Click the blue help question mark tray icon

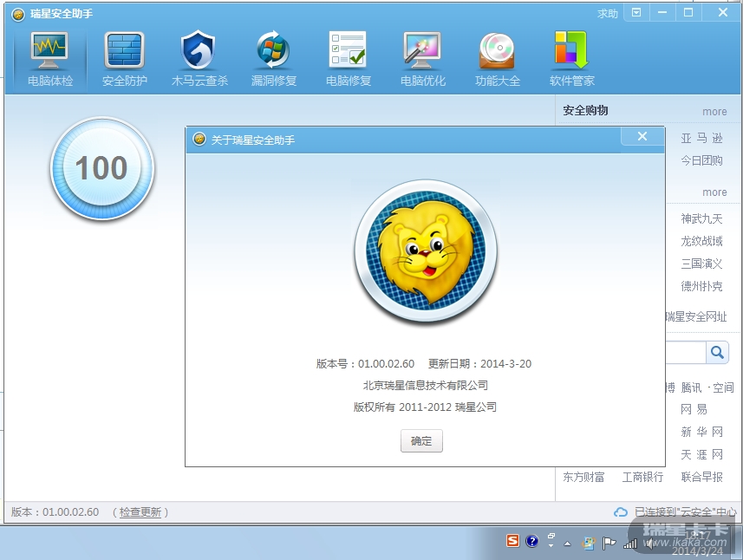click(x=532, y=541)
